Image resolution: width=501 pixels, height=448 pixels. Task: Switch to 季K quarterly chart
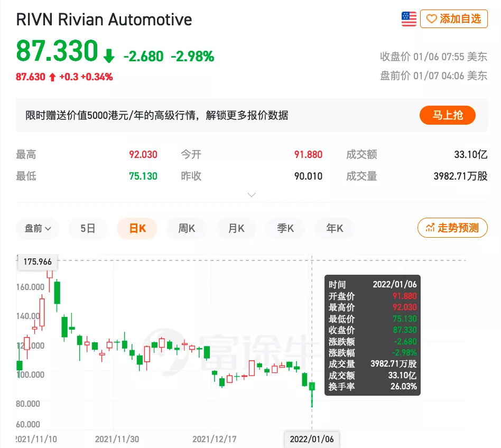285,228
